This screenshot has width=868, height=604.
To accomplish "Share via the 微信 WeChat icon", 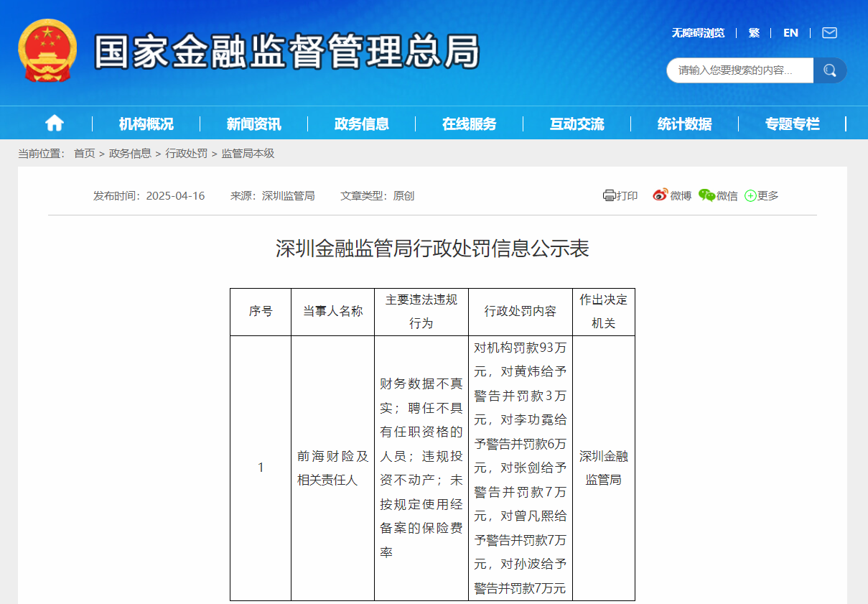I will tap(706, 195).
